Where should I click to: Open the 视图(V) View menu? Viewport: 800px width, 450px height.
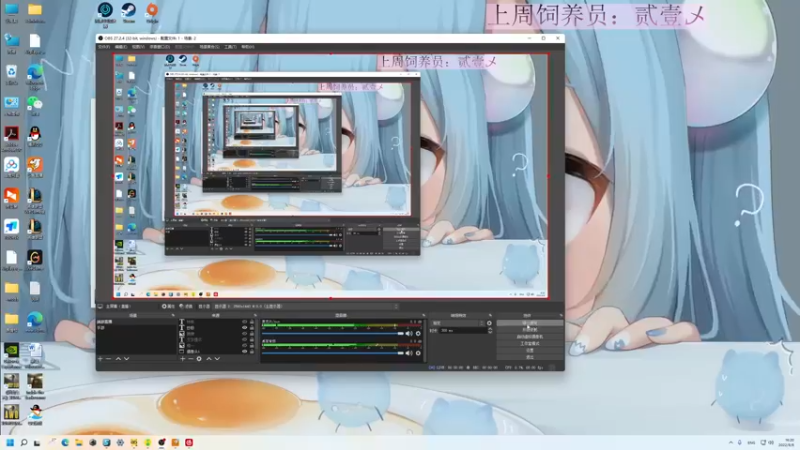coord(138,46)
